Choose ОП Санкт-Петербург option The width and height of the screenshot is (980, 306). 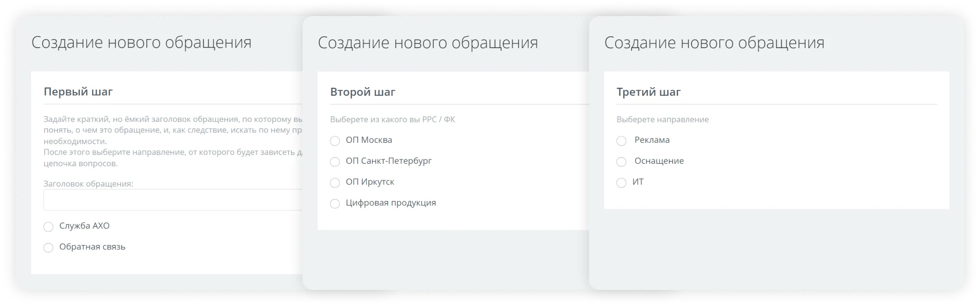335,162
